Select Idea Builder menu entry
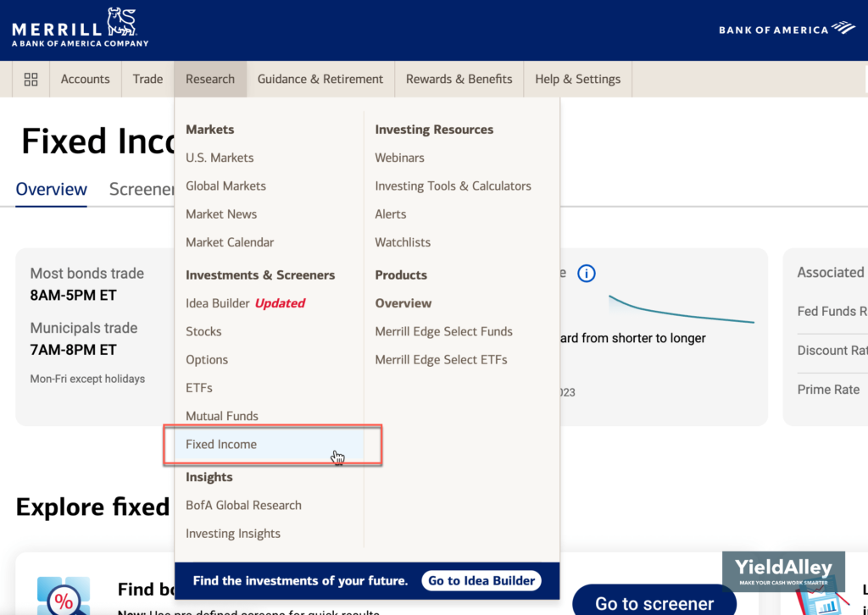868x615 pixels. [x=218, y=303]
